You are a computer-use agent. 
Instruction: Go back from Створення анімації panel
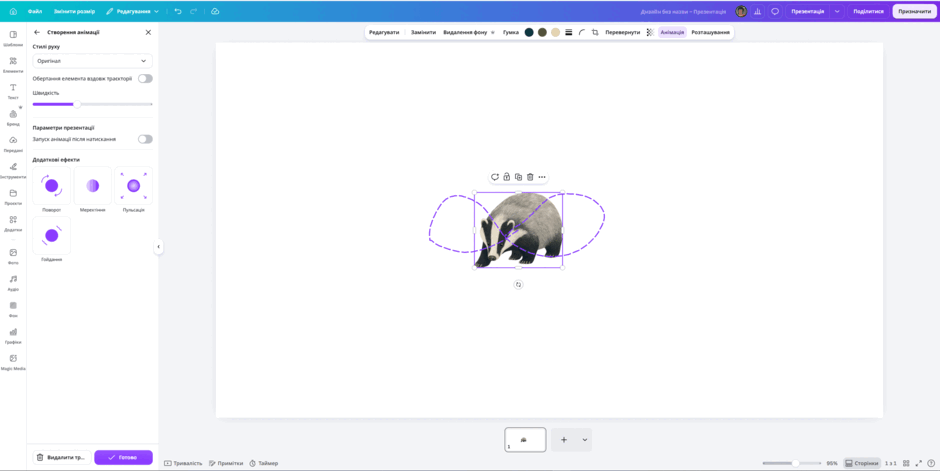37,32
